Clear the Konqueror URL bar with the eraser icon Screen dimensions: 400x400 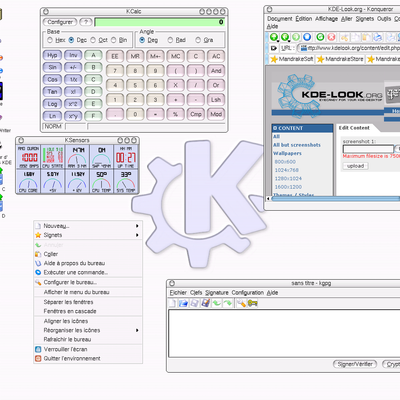pos(273,48)
